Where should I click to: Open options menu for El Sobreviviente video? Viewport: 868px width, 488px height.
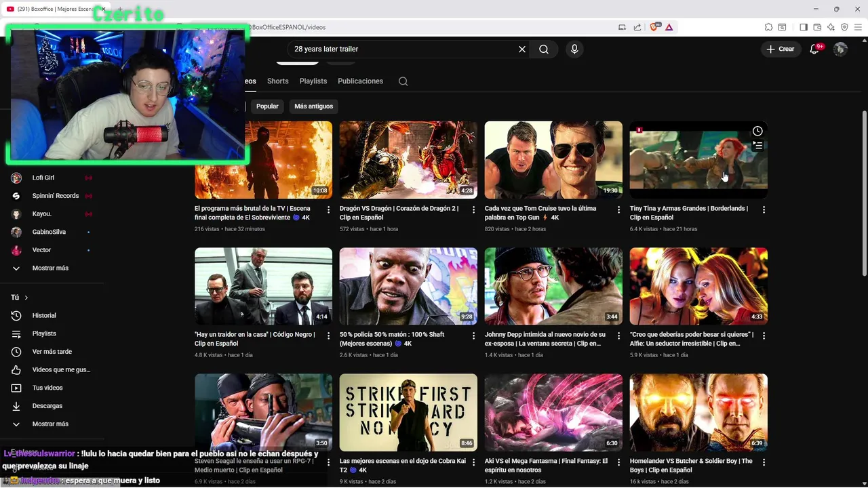tap(328, 209)
